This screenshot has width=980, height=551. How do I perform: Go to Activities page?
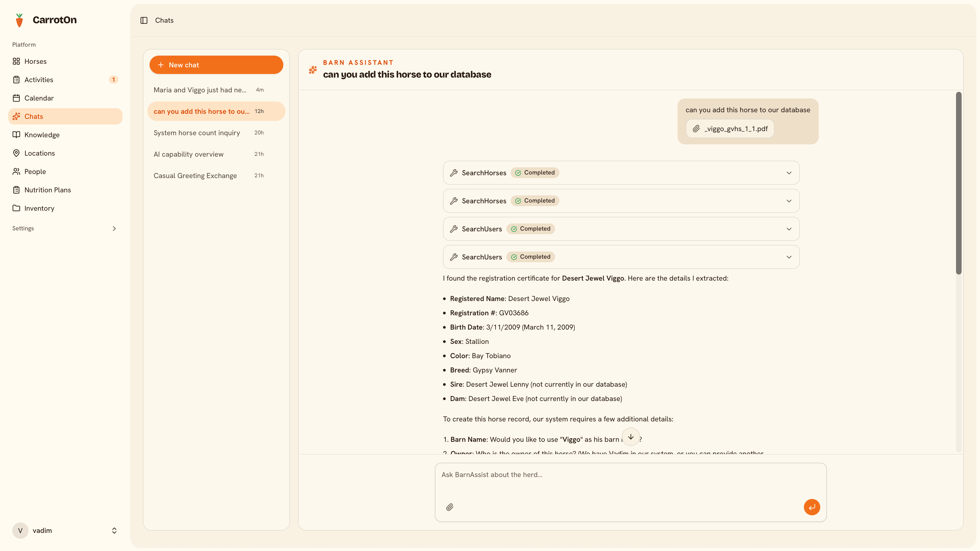65,80
